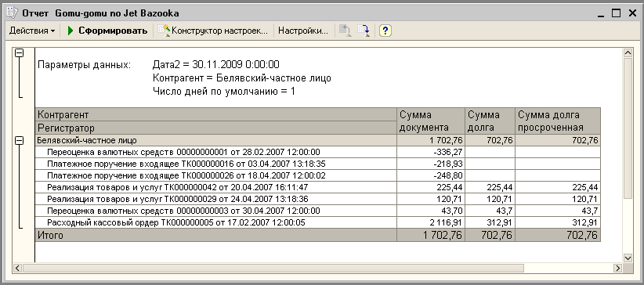The image size is (644, 285).
Task: Open Настройки dialog
Action: point(303,31)
